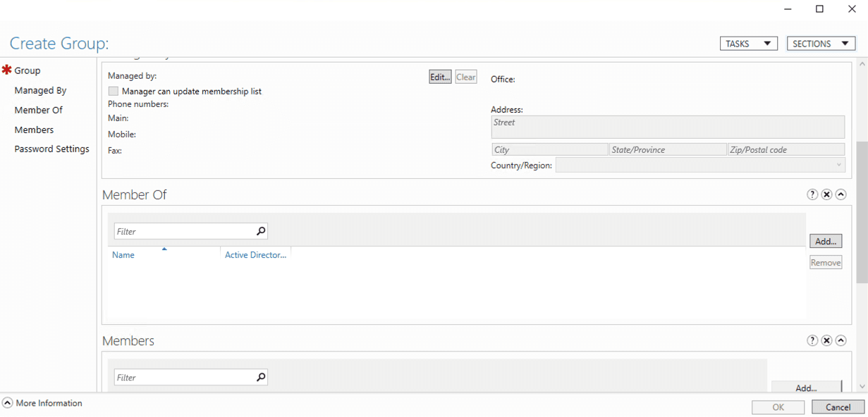The width and height of the screenshot is (868, 417).
Task: Open the SECTIONS dropdown
Action: pyautogui.click(x=820, y=43)
